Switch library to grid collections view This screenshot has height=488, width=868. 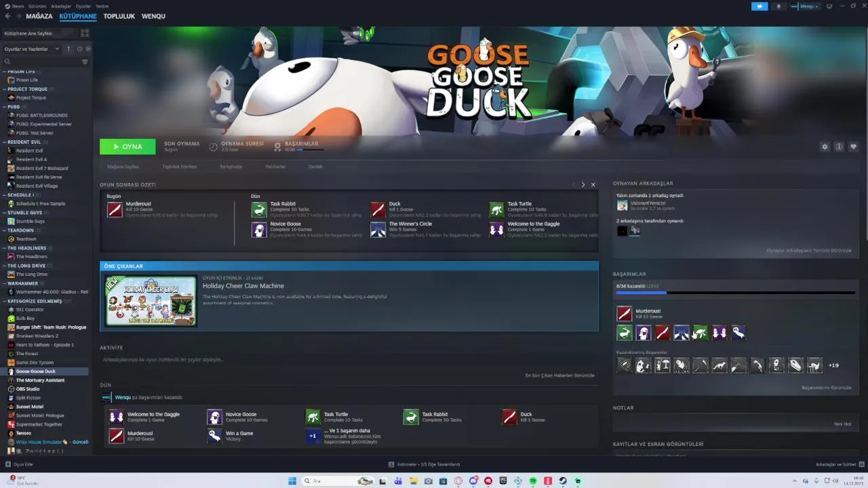point(85,33)
